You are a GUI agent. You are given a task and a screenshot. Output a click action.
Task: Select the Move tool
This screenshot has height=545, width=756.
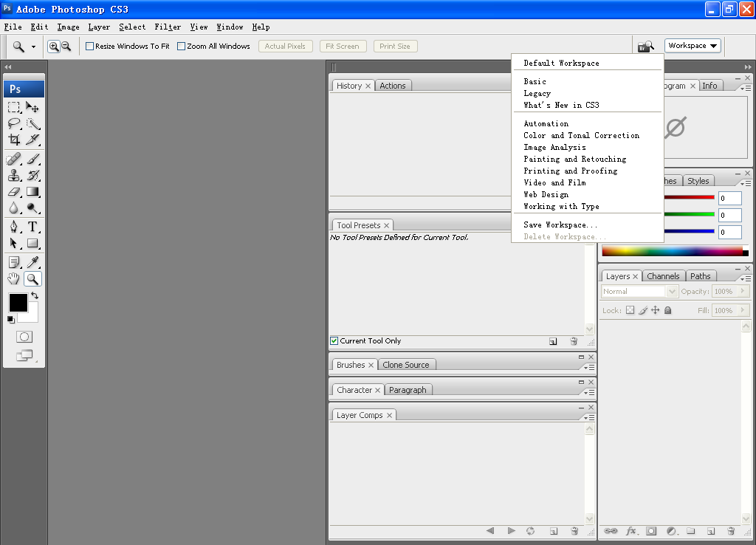[32, 107]
